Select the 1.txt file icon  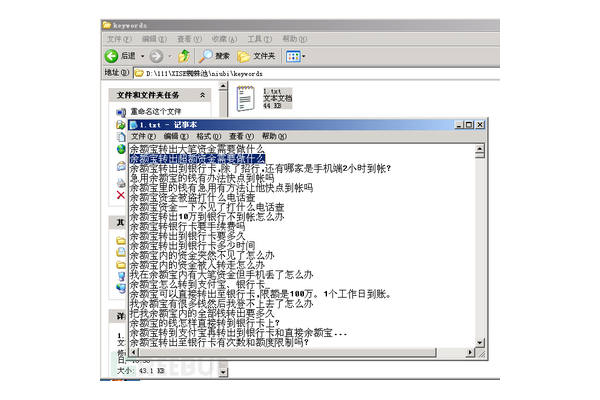click(245, 97)
